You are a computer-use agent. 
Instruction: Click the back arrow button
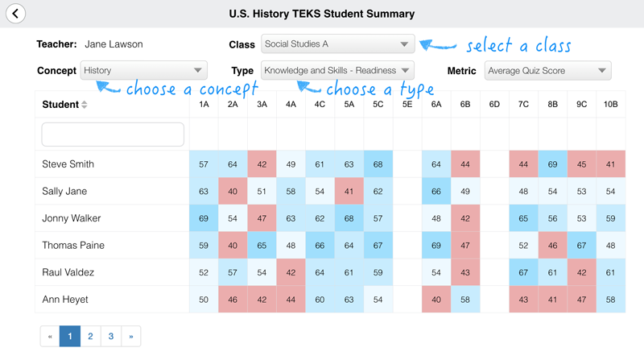coord(15,14)
